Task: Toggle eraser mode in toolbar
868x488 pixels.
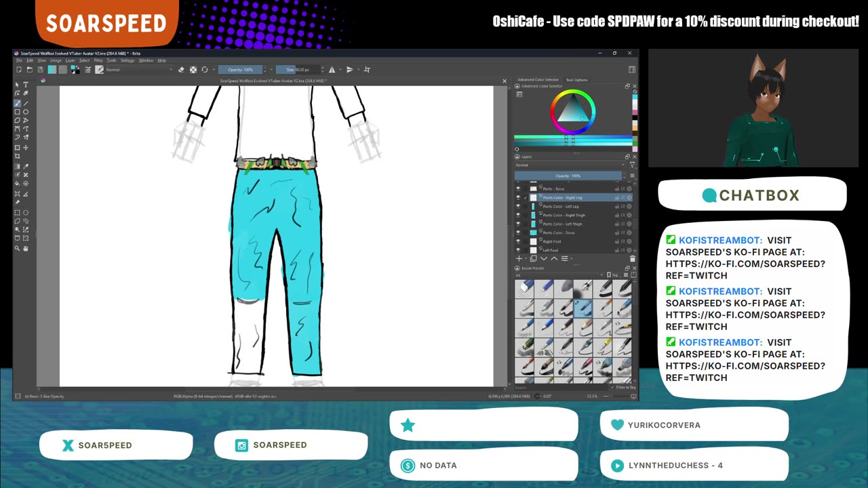Action: click(x=181, y=70)
